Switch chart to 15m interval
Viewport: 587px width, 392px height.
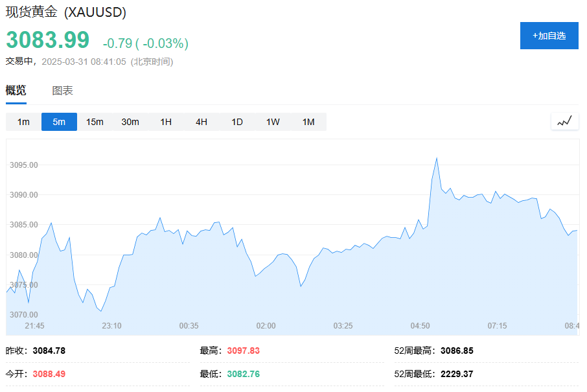(x=95, y=122)
